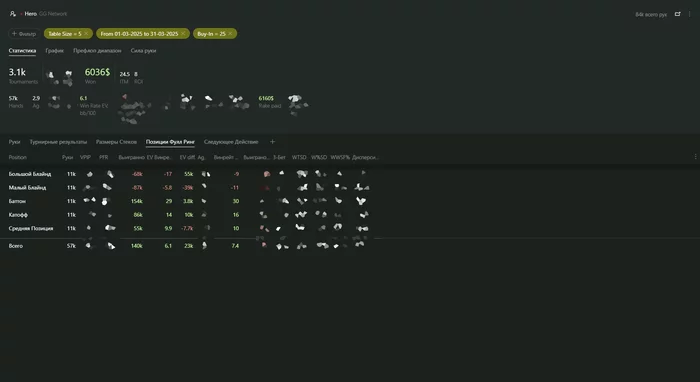Click the 86k value in Катофф row
Viewport: 700px width, 382px height.
tap(138, 215)
